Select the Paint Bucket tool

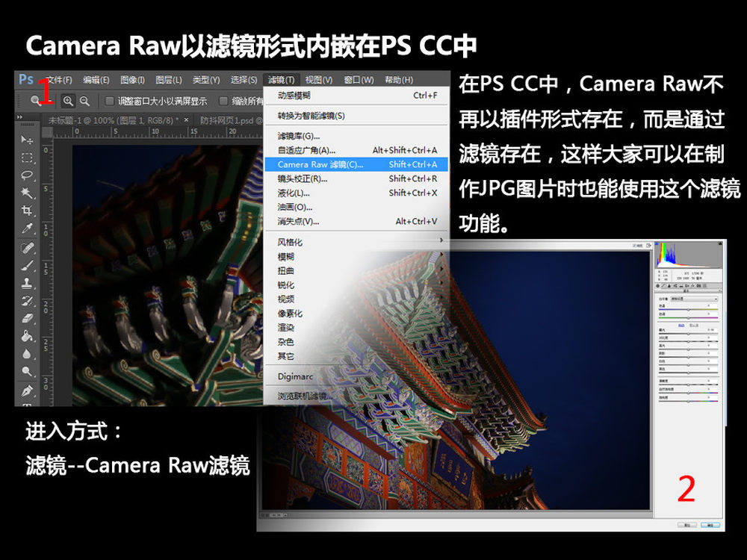coord(27,336)
